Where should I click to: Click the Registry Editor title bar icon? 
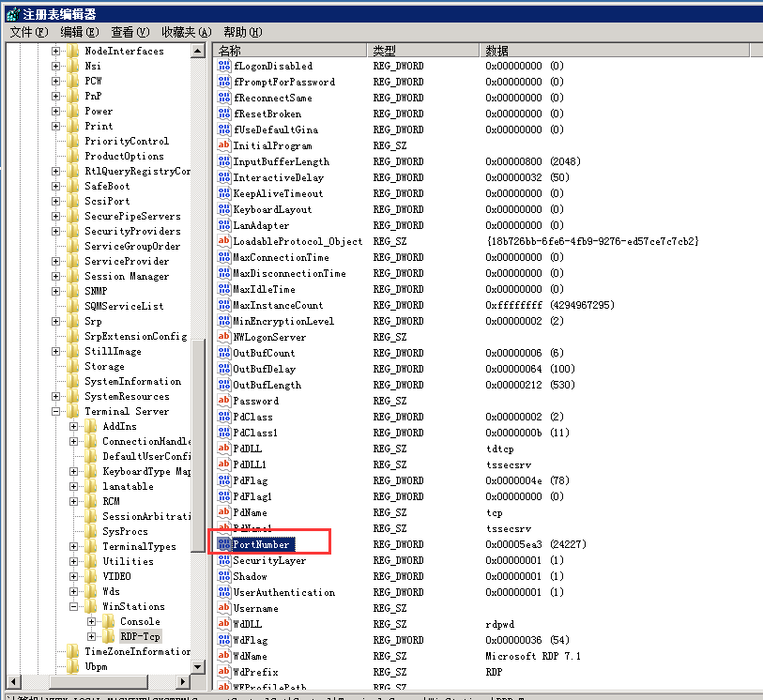coord(11,13)
